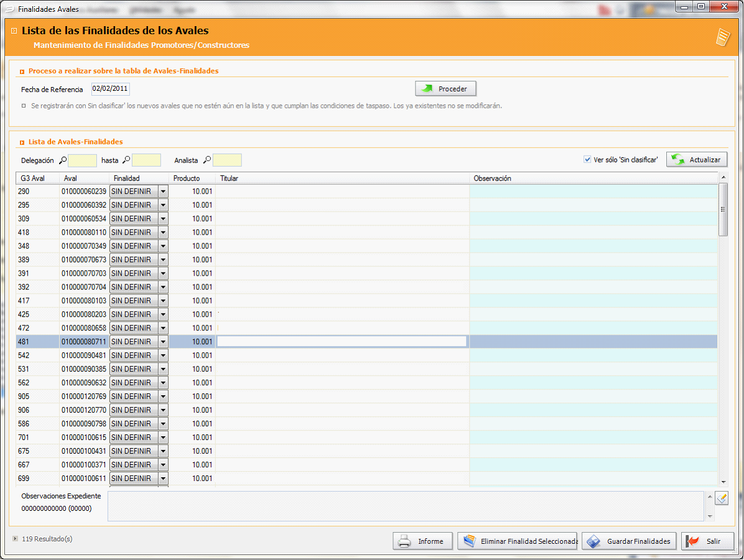This screenshot has height=560, width=744.
Task: Click the observations box scroll-down arrow
Action: (710, 516)
